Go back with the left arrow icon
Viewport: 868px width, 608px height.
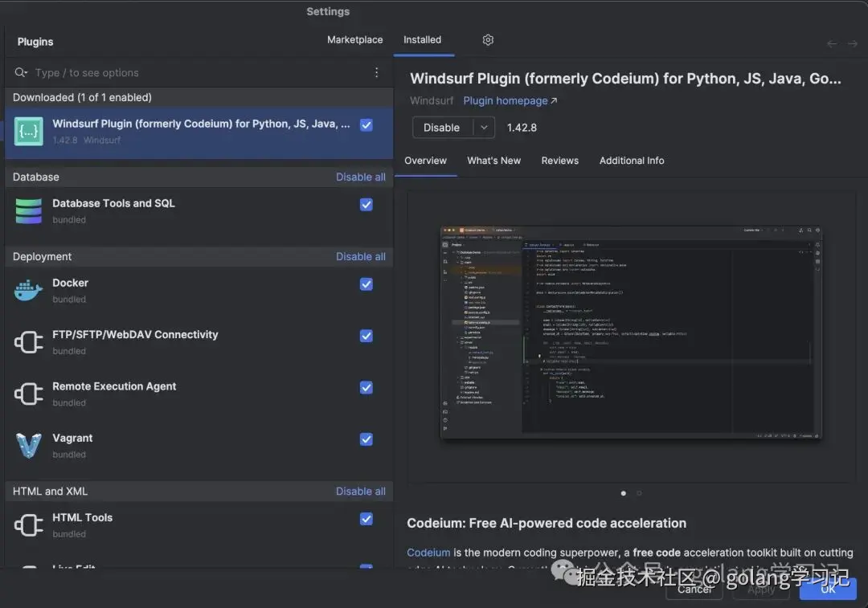tap(832, 43)
